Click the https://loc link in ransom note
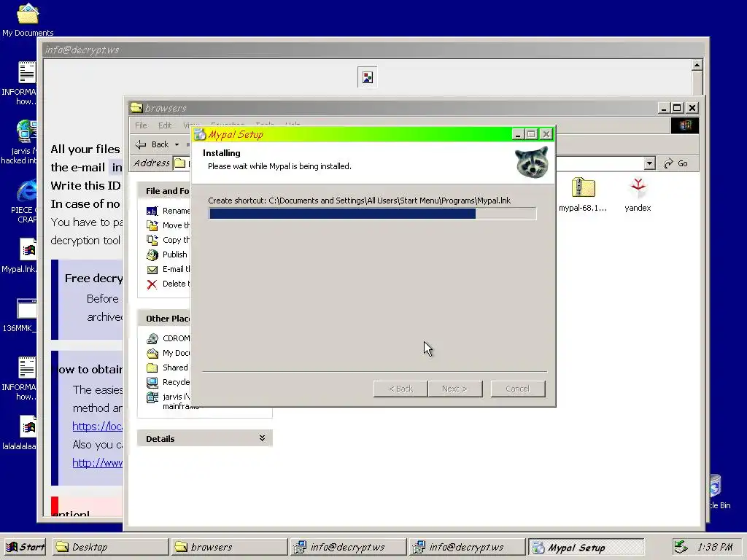This screenshot has width=747, height=560. tap(97, 426)
